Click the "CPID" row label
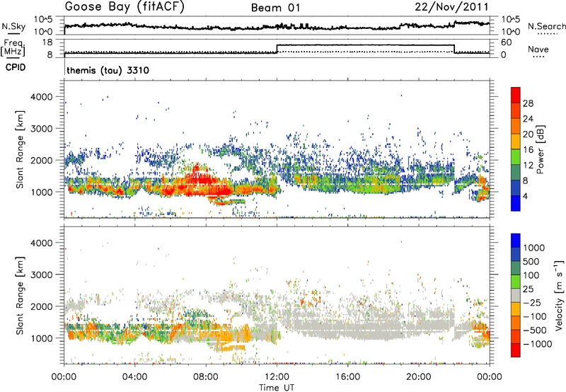 click(x=16, y=67)
